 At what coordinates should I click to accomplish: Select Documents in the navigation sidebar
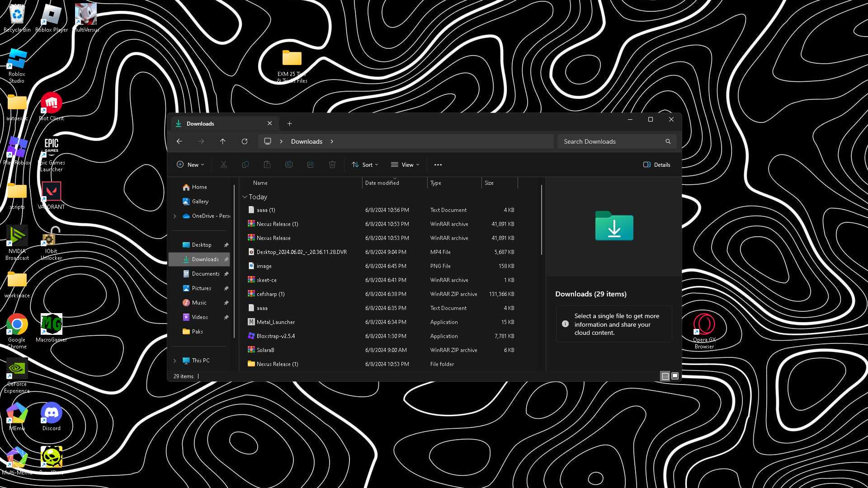coord(205,274)
